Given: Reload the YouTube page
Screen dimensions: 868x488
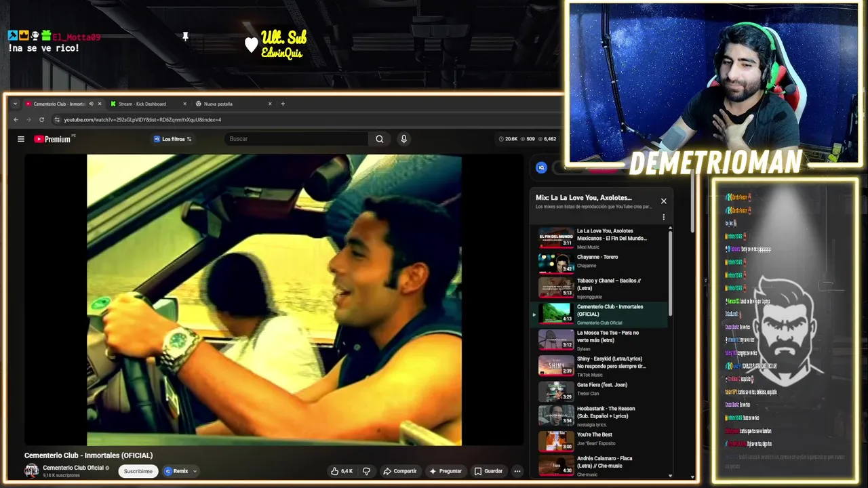Looking at the screenshot, I should pyautogui.click(x=41, y=120).
